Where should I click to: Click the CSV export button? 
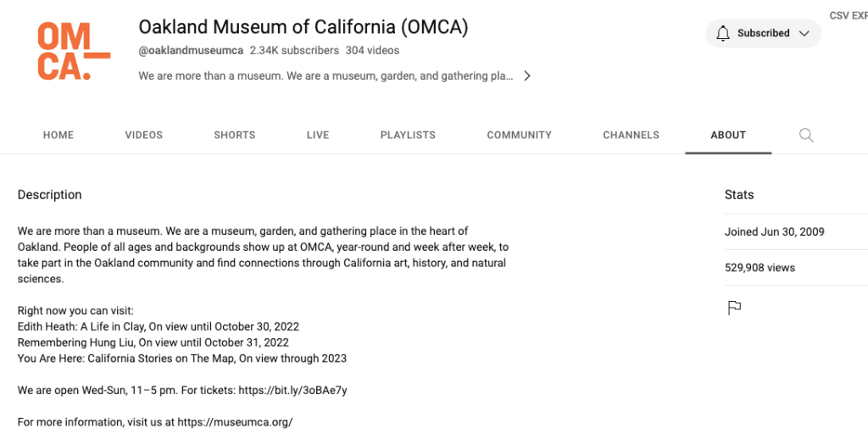pyautogui.click(x=848, y=15)
